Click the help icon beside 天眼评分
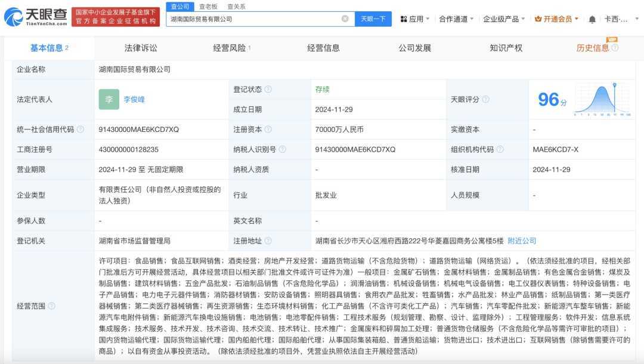The image size is (644, 364). pyautogui.click(x=485, y=100)
